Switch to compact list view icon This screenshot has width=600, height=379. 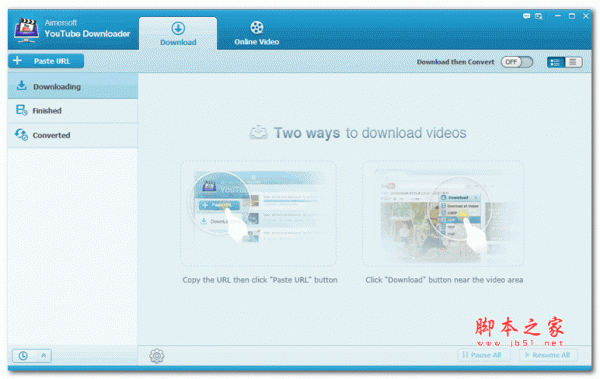[573, 62]
